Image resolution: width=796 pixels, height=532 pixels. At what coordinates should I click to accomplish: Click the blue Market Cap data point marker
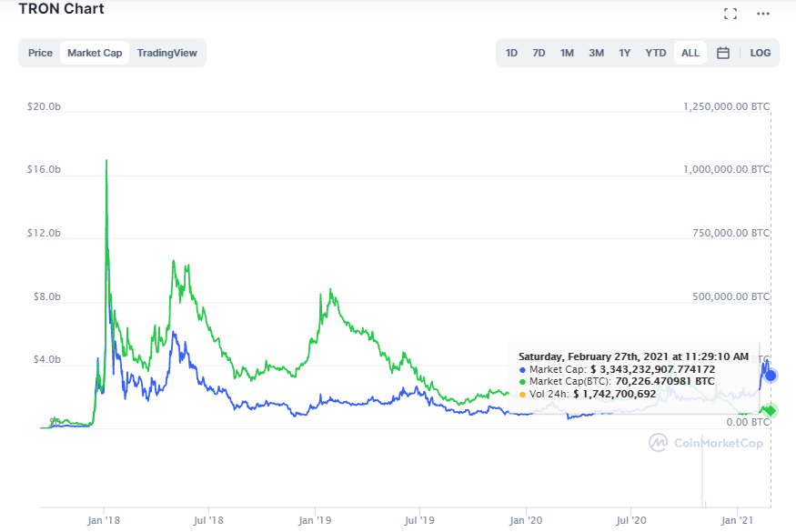[771, 376]
